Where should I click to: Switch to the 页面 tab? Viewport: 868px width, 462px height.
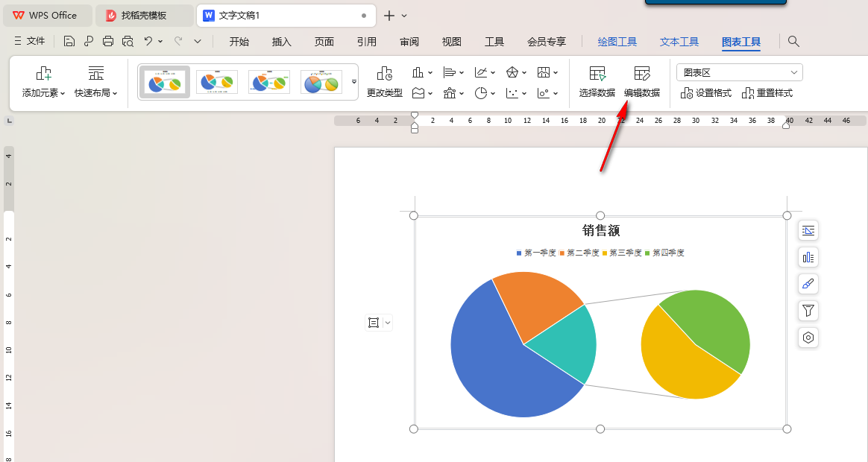click(x=324, y=42)
